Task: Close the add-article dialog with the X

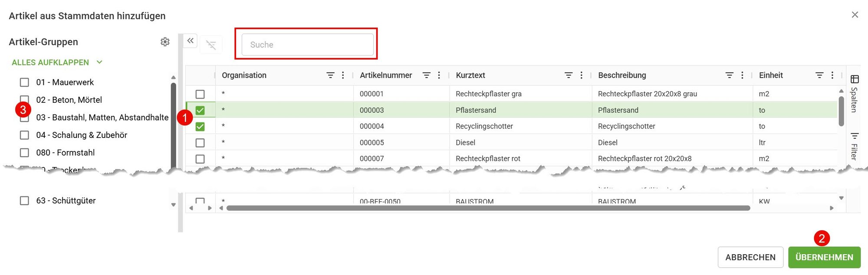Action: [x=855, y=15]
